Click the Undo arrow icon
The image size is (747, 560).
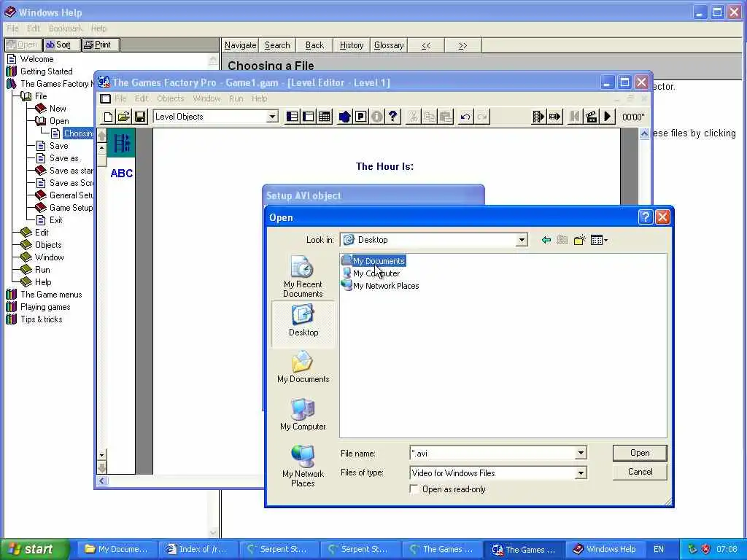(466, 117)
